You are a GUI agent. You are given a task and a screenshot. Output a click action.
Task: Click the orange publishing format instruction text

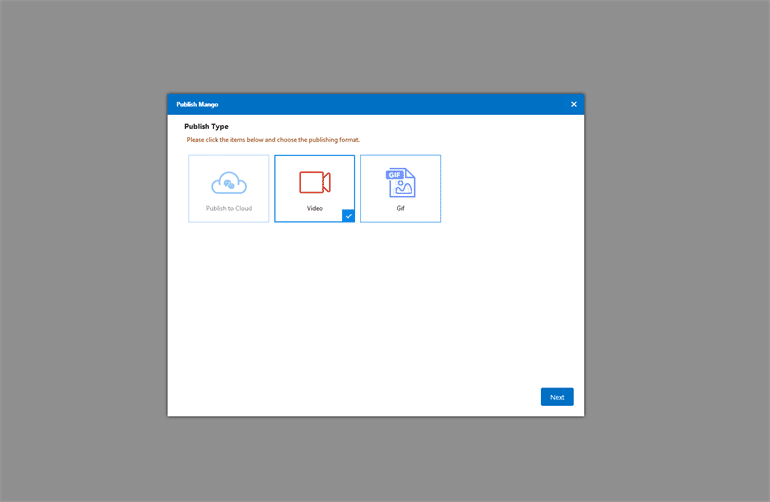tap(273, 140)
